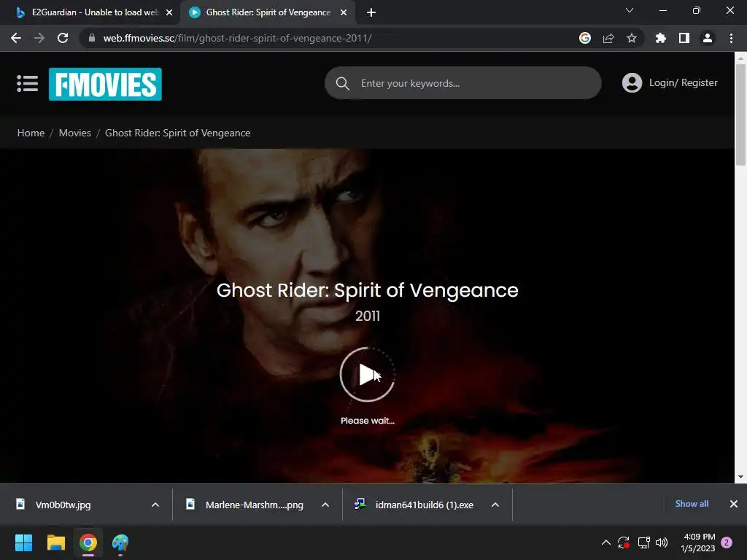Focus the 'Enter your keywords...' search field
747x560 pixels.
click(462, 83)
